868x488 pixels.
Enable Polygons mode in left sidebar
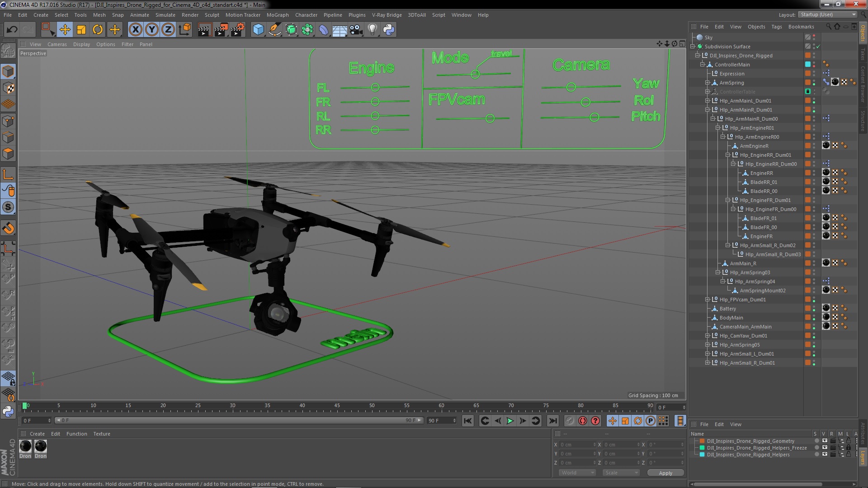coord(8,154)
